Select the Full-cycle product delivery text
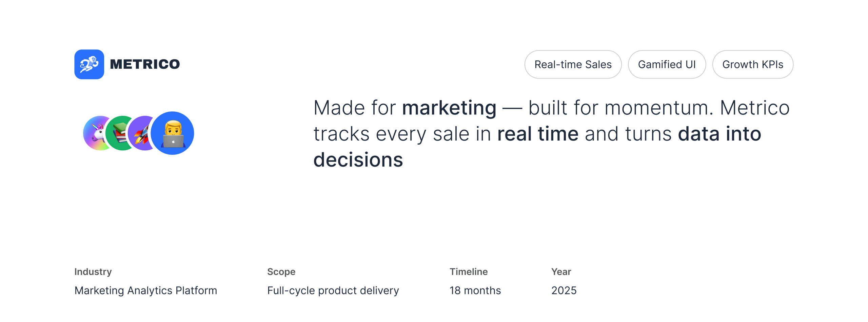 [x=333, y=291]
